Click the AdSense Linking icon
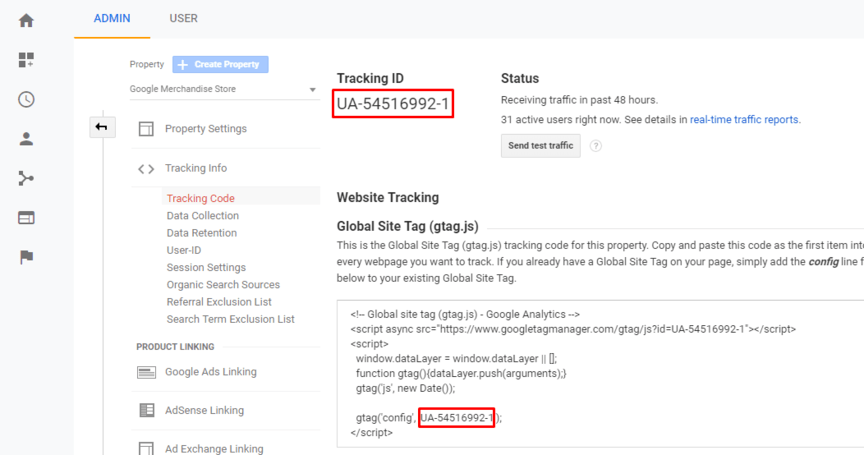 pyautogui.click(x=147, y=410)
